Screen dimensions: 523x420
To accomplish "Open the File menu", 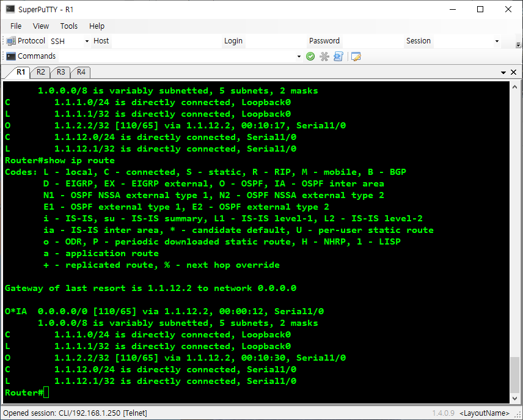I will tap(16, 26).
